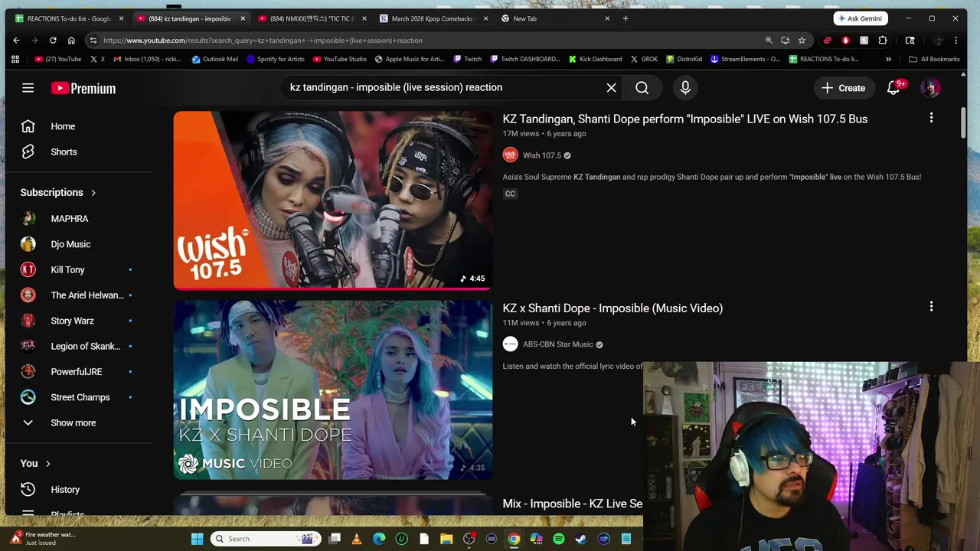This screenshot has height=551, width=980.
Task: Open File Explorer from the taskbar
Action: (446, 539)
